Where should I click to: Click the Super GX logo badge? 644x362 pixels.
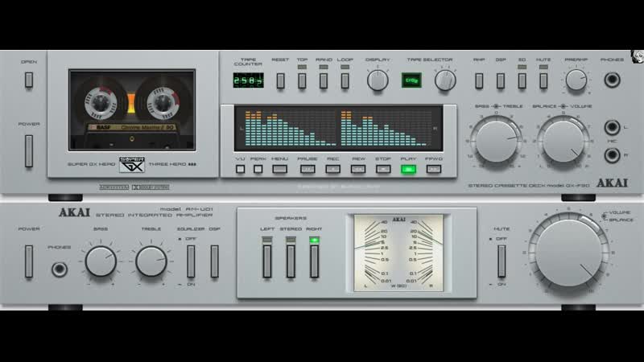coord(132,164)
